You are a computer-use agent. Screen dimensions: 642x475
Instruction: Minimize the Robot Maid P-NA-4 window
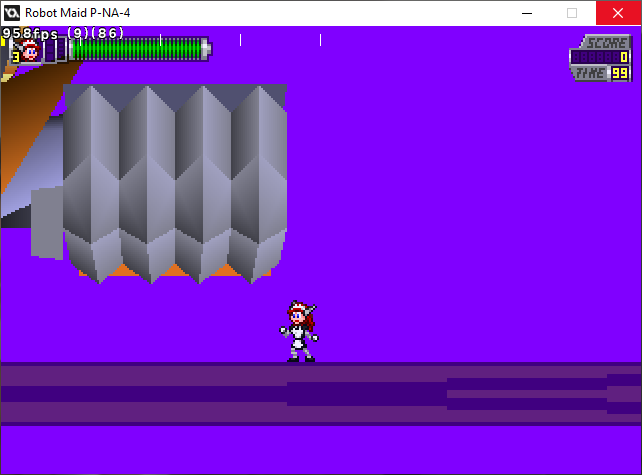coord(527,13)
